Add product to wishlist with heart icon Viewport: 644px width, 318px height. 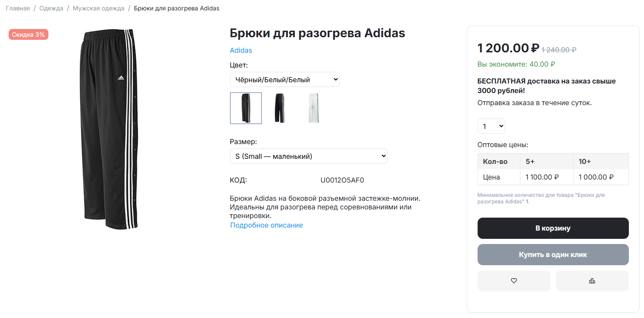(514, 281)
